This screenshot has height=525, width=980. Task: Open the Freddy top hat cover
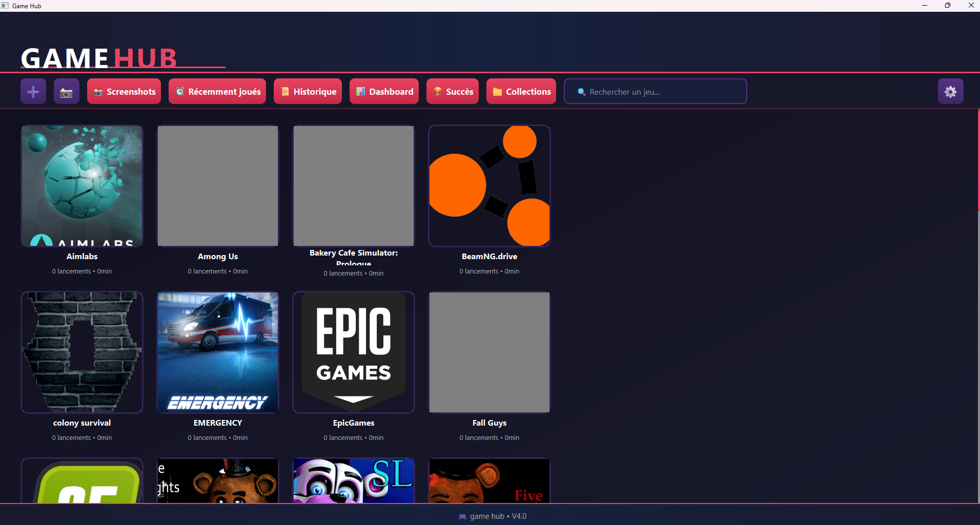point(218,480)
